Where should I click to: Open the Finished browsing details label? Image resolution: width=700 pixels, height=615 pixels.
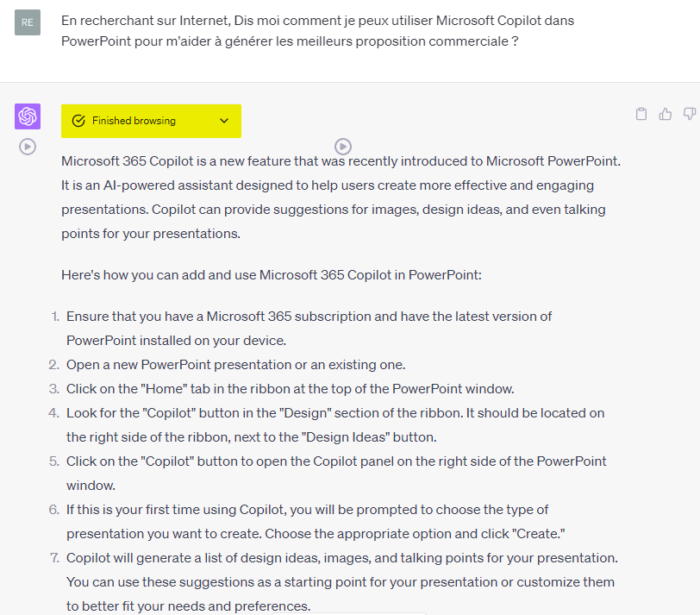(134, 121)
